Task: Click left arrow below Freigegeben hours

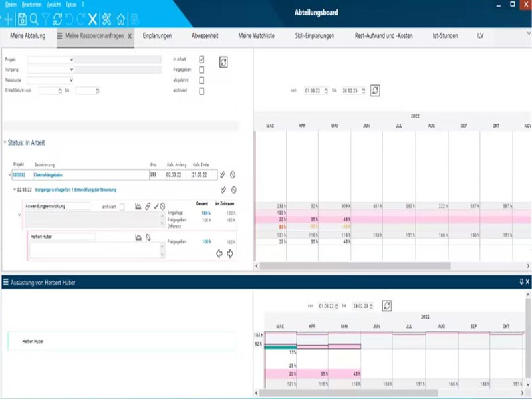Action: click(x=219, y=253)
